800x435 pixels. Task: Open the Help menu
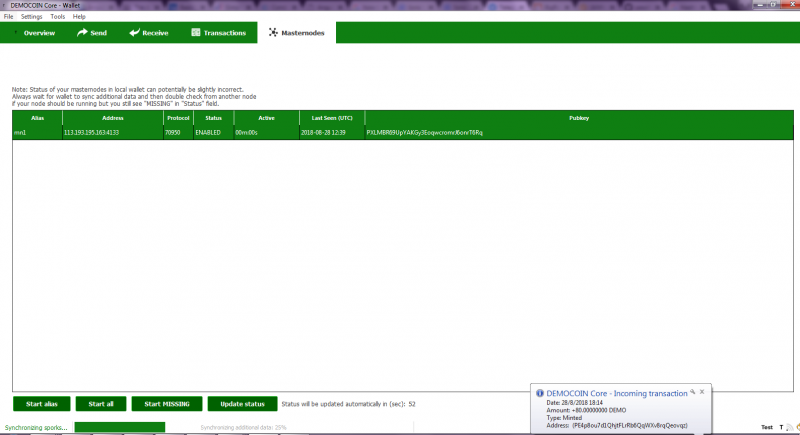(x=79, y=16)
